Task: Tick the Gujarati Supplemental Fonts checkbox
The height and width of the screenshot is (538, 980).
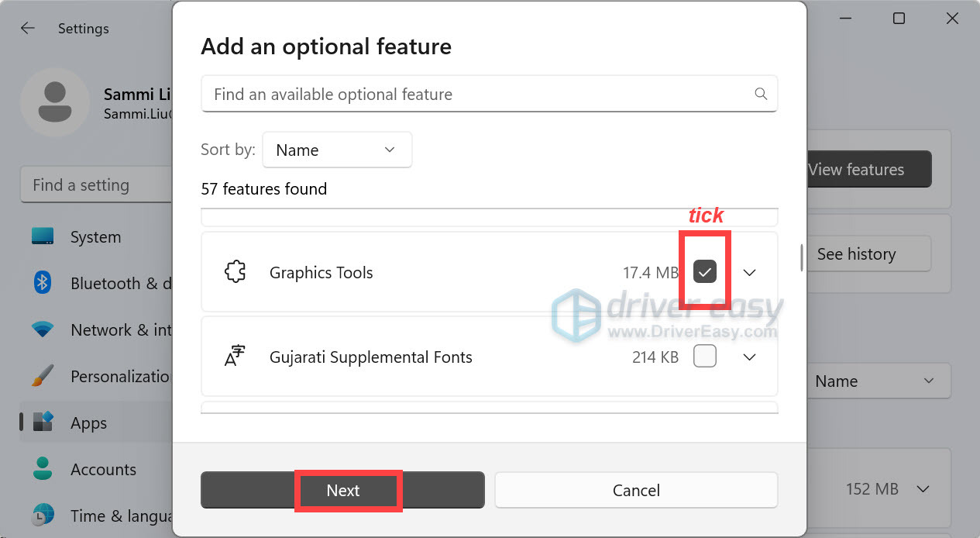Action: point(705,357)
